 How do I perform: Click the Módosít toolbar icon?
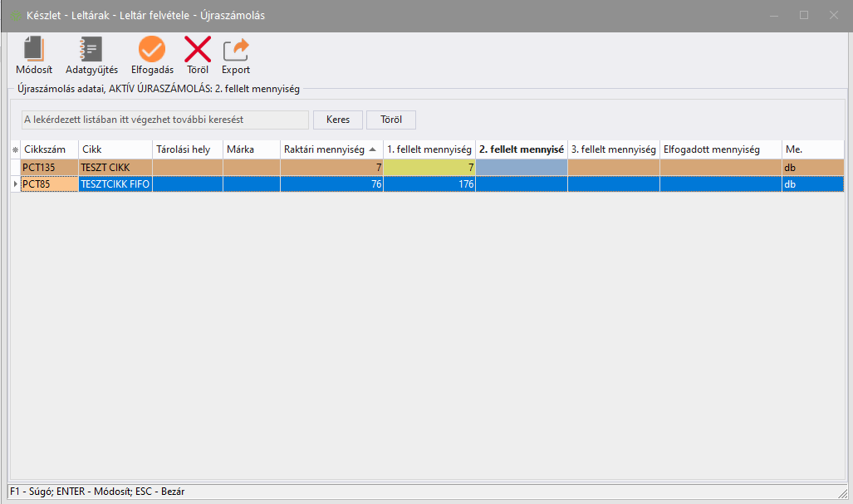[x=33, y=51]
